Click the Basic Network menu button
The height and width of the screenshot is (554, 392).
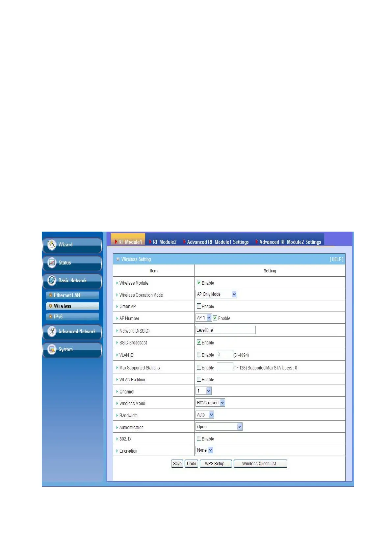[x=72, y=281]
